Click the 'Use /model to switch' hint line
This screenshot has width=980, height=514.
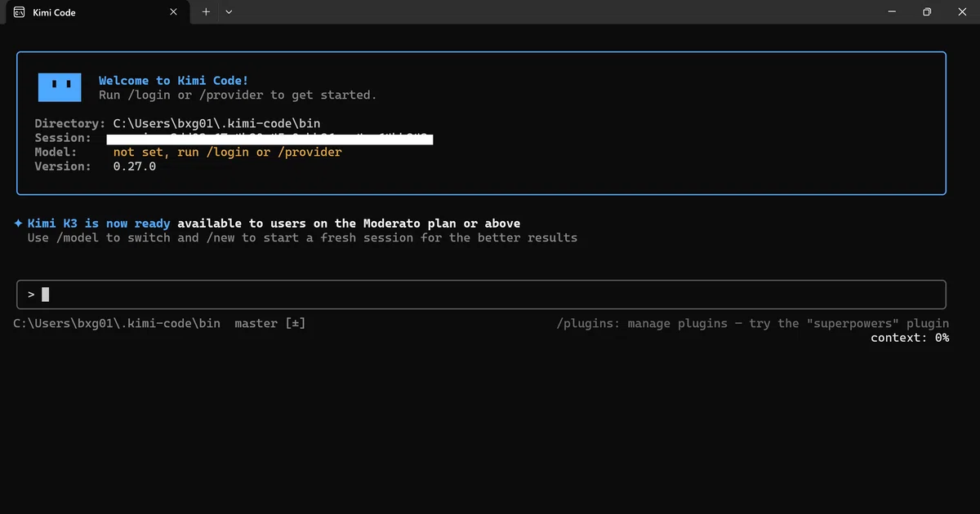click(302, 238)
